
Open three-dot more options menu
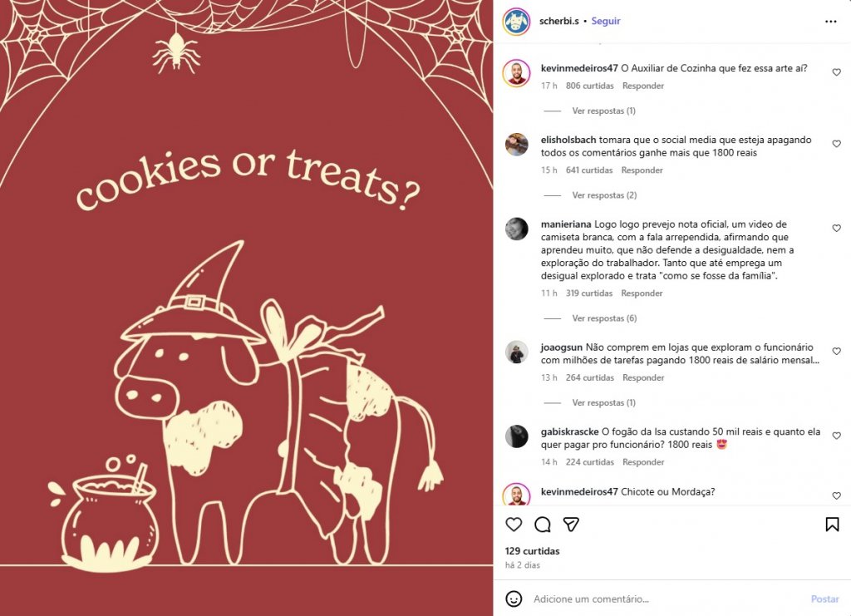(831, 22)
